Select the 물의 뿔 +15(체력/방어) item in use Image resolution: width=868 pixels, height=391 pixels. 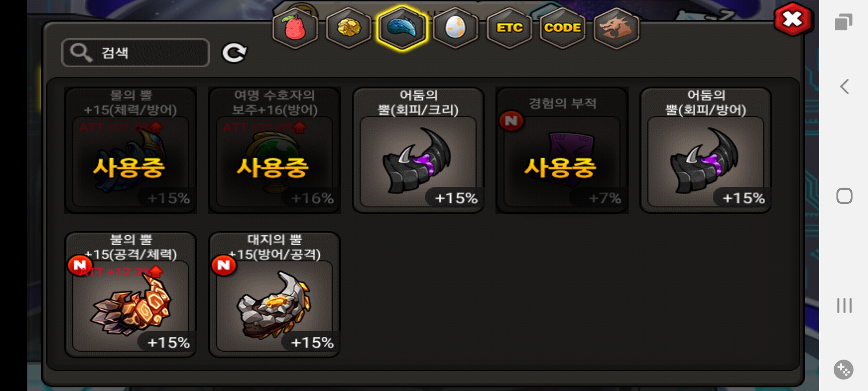click(x=131, y=150)
